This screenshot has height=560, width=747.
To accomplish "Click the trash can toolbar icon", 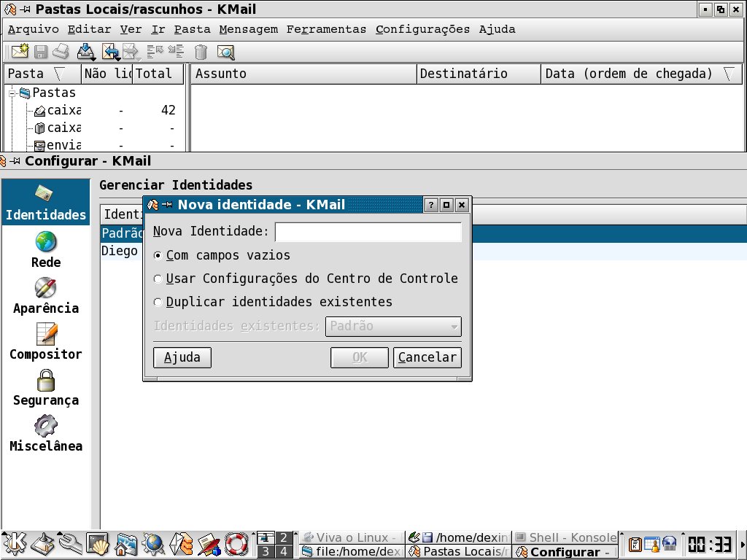I will click(x=201, y=52).
